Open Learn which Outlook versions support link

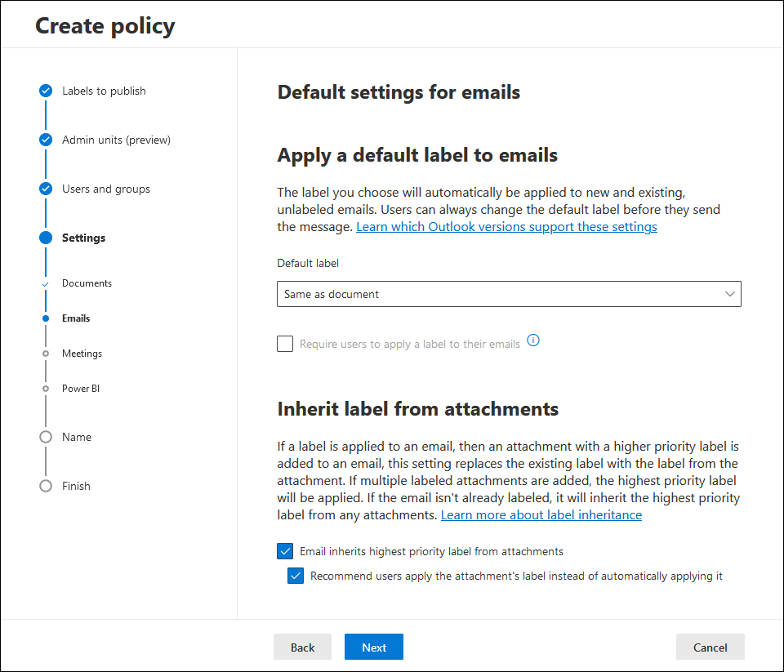tap(506, 227)
